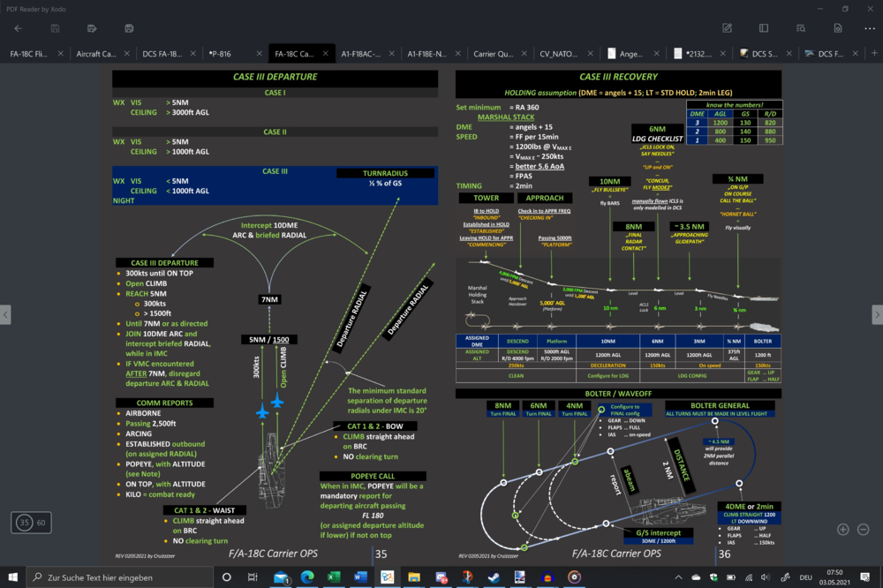Click the 35 / 60 page indicator
Image resolution: width=883 pixels, height=588 pixels.
pyautogui.click(x=31, y=523)
